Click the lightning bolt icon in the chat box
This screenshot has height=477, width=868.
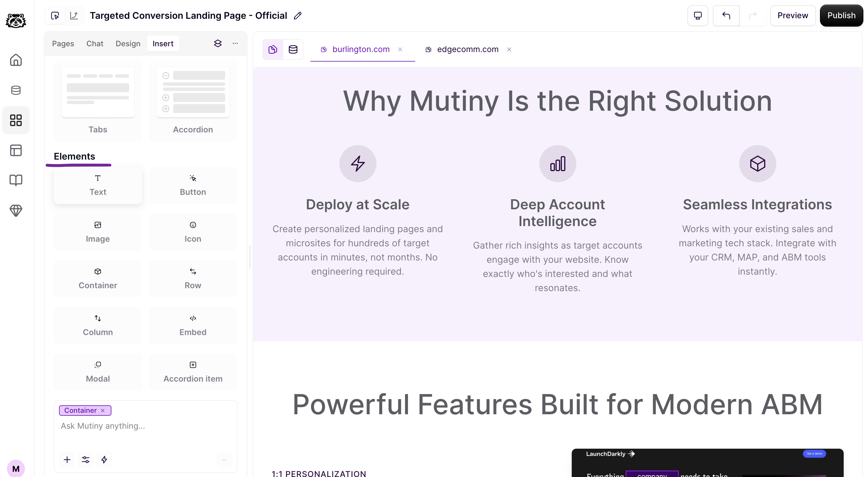104,459
